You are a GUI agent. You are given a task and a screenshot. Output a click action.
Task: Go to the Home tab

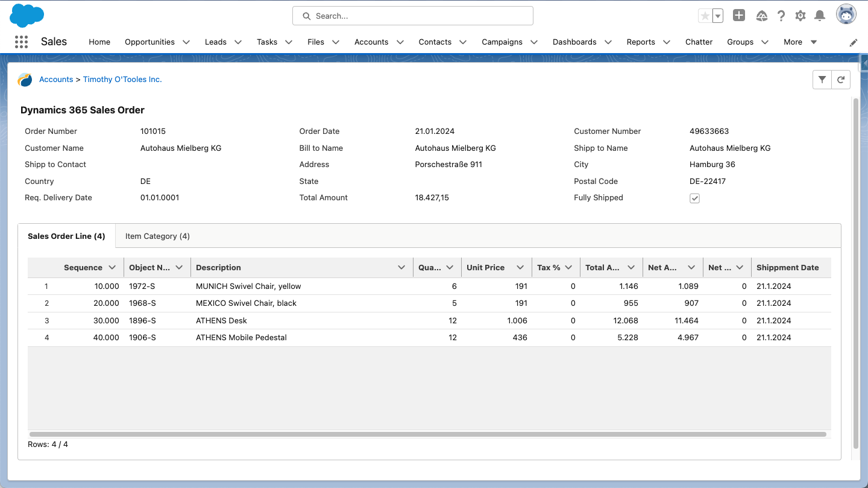[x=99, y=42]
